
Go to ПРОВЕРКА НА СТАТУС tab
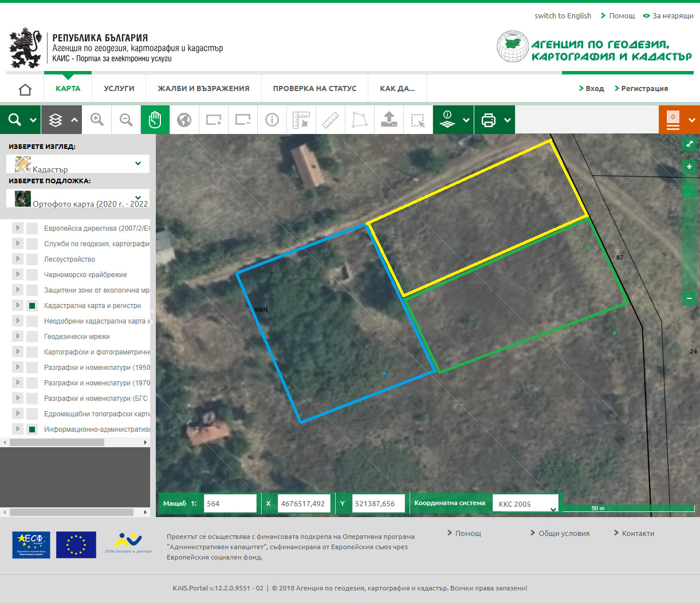314,89
